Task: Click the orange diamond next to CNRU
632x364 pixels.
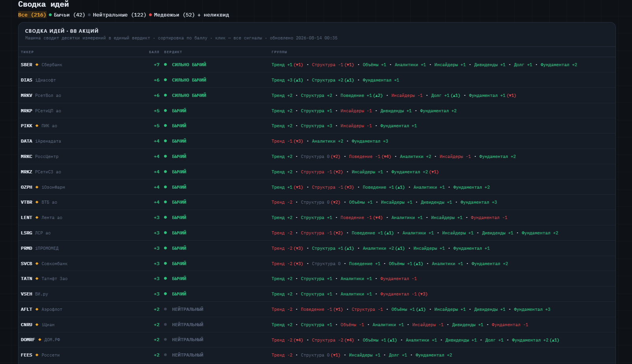Action: 37,325
